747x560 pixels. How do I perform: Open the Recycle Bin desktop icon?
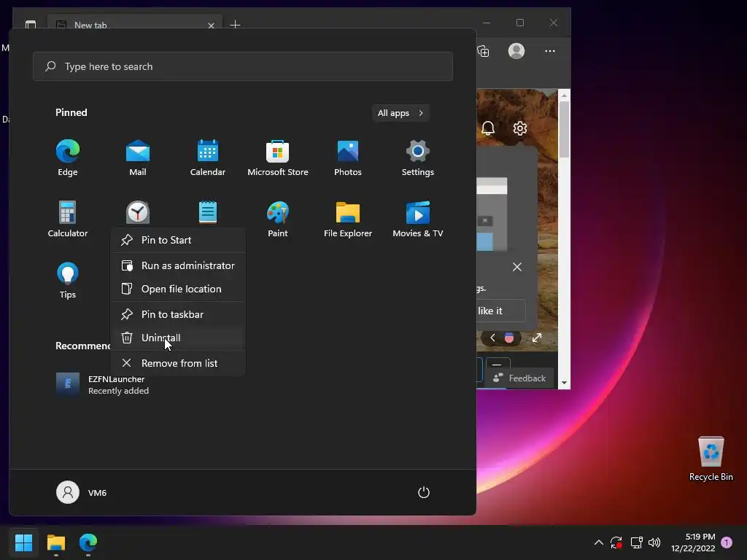[711, 459]
